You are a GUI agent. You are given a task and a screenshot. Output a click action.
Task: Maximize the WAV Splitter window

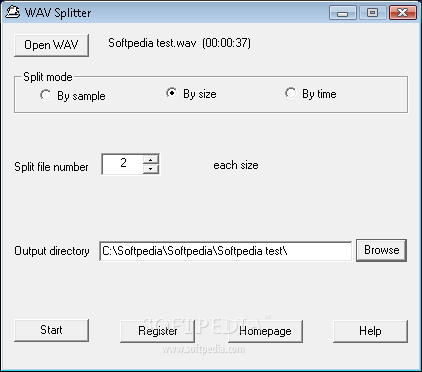[372, 13]
